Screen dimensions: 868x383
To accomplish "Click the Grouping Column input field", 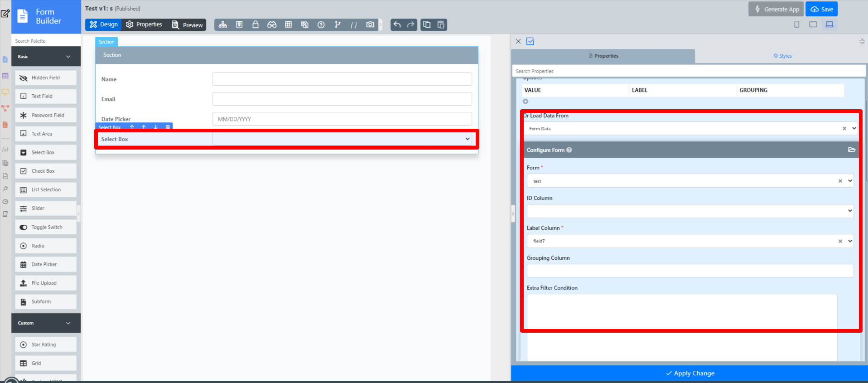I will pos(690,271).
